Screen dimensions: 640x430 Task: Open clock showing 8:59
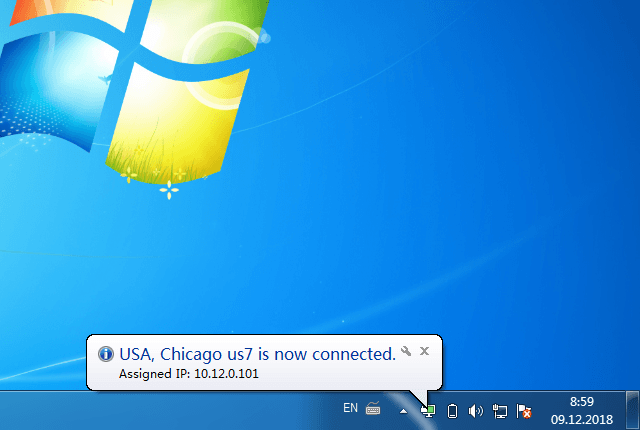coord(582,402)
